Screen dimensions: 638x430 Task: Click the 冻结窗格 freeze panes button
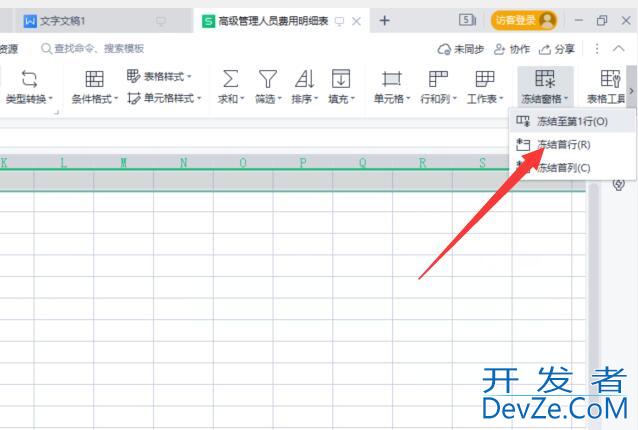(545, 87)
